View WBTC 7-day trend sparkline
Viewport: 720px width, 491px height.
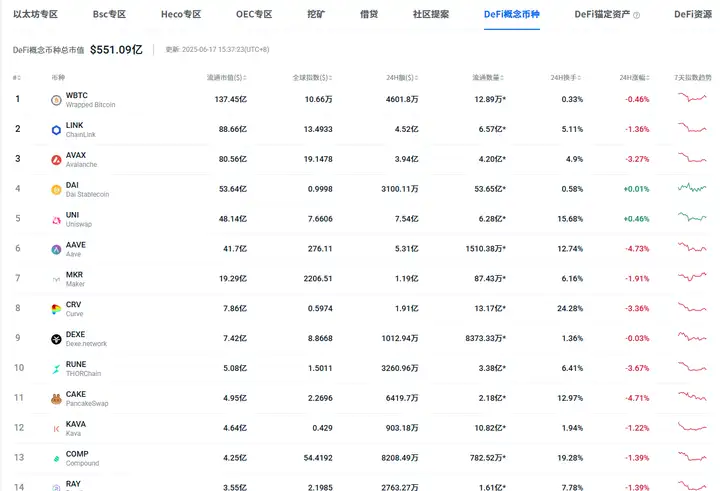tap(692, 97)
